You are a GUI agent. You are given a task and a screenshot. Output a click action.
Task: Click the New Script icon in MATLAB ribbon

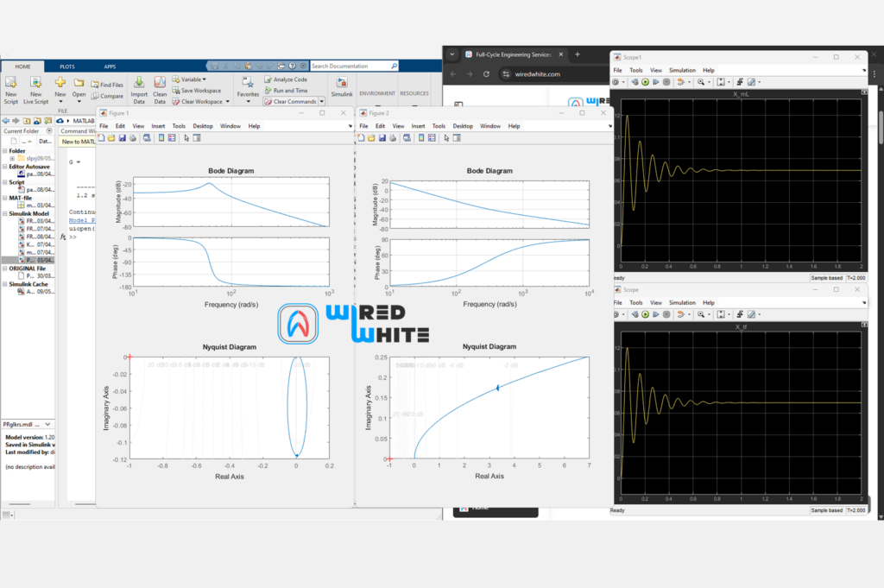(10, 90)
